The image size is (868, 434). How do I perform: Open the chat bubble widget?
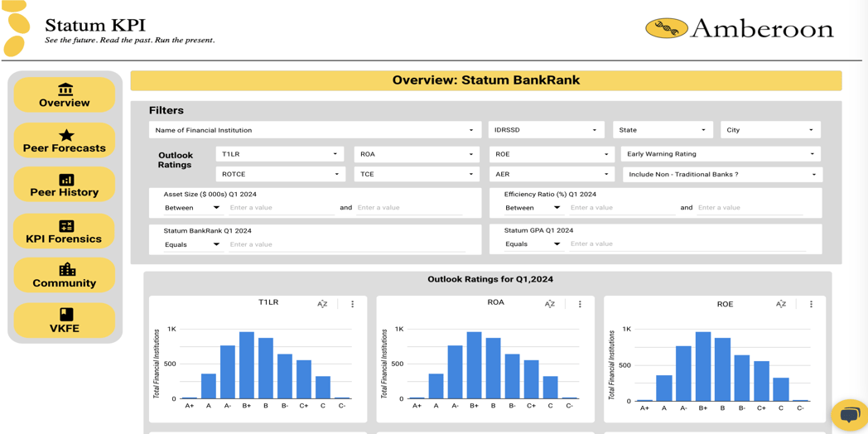pos(850,414)
